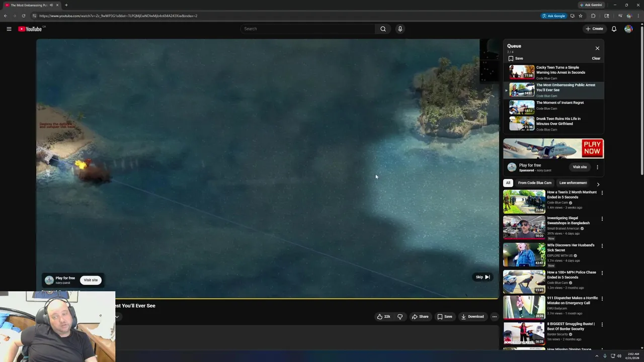Download the video

point(472,317)
